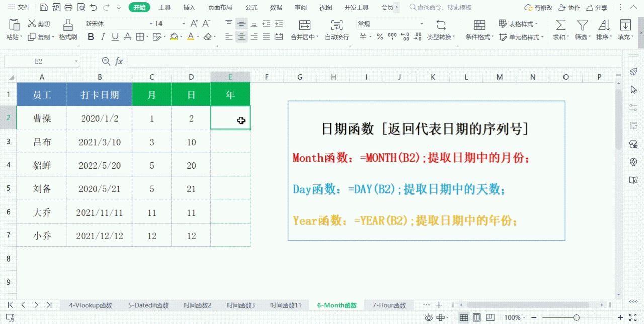Switch to page layout view in status bar

(x=476, y=318)
